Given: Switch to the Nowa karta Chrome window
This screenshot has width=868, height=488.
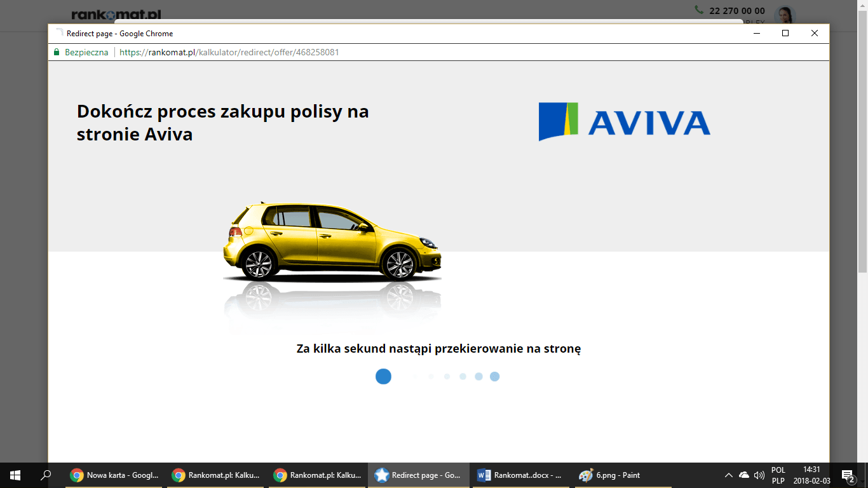Looking at the screenshot, I should pos(113,475).
